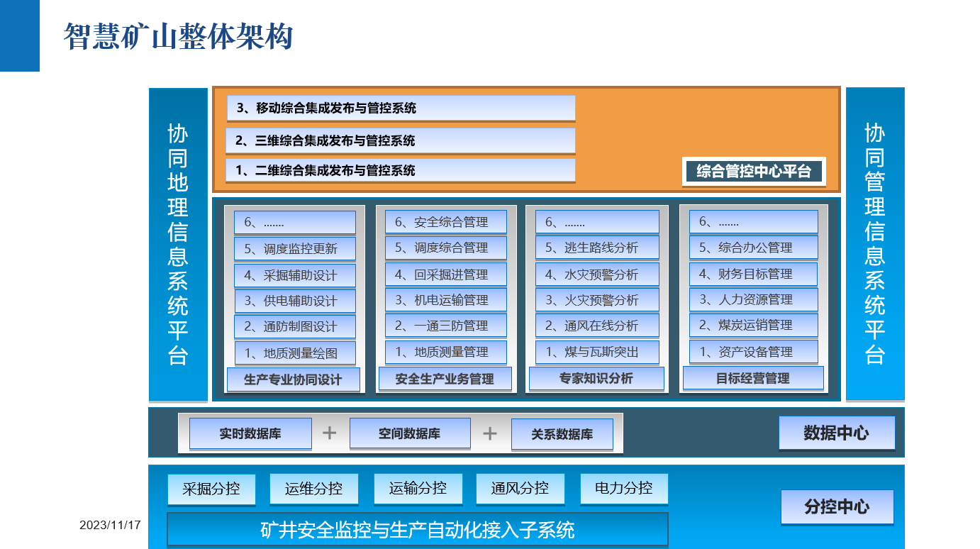Select 1、资产设备管理 box
The image size is (980, 549).
754,352
